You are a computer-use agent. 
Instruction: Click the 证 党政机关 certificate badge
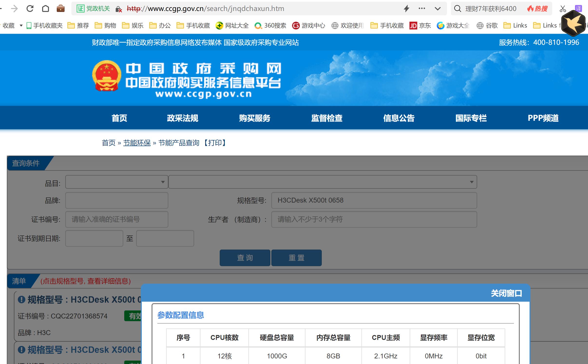point(94,9)
